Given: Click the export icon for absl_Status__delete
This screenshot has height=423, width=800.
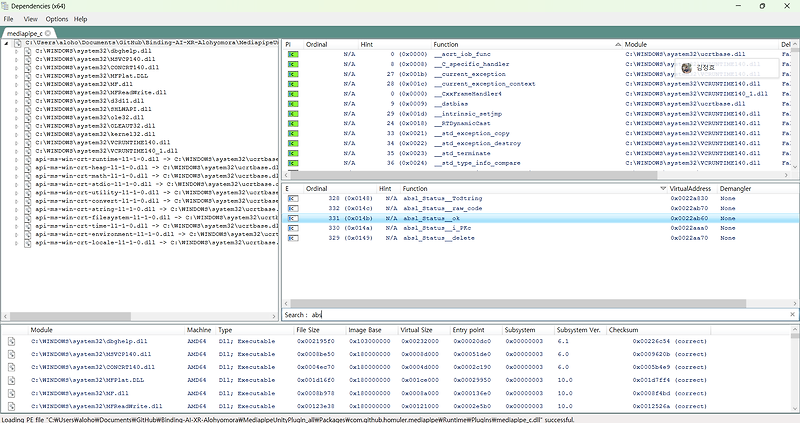Looking at the screenshot, I should 292,238.
